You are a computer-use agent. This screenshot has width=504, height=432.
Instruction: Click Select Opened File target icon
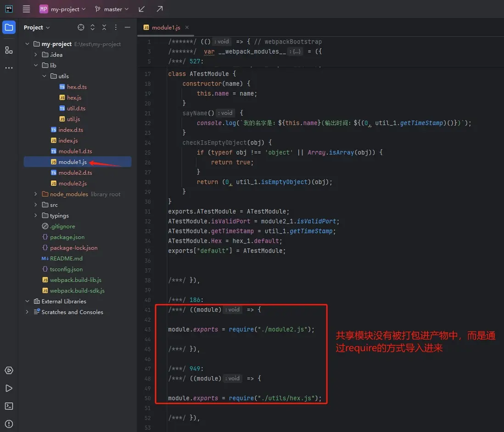pyautogui.click(x=81, y=28)
